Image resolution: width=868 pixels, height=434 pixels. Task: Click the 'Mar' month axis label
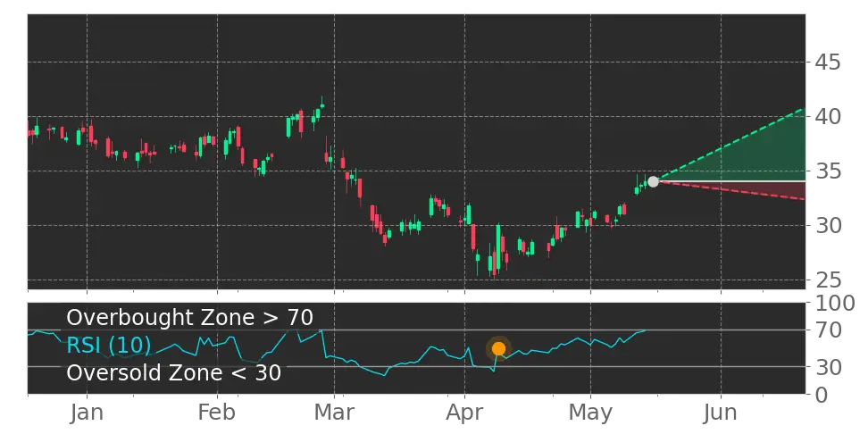click(x=334, y=413)
